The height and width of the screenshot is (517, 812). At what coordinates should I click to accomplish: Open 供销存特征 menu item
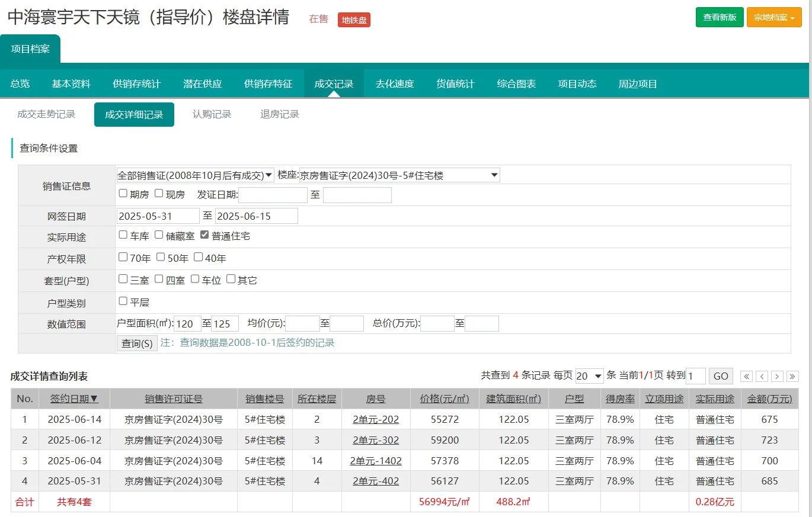pyautogui.click(x=268, y=84)
